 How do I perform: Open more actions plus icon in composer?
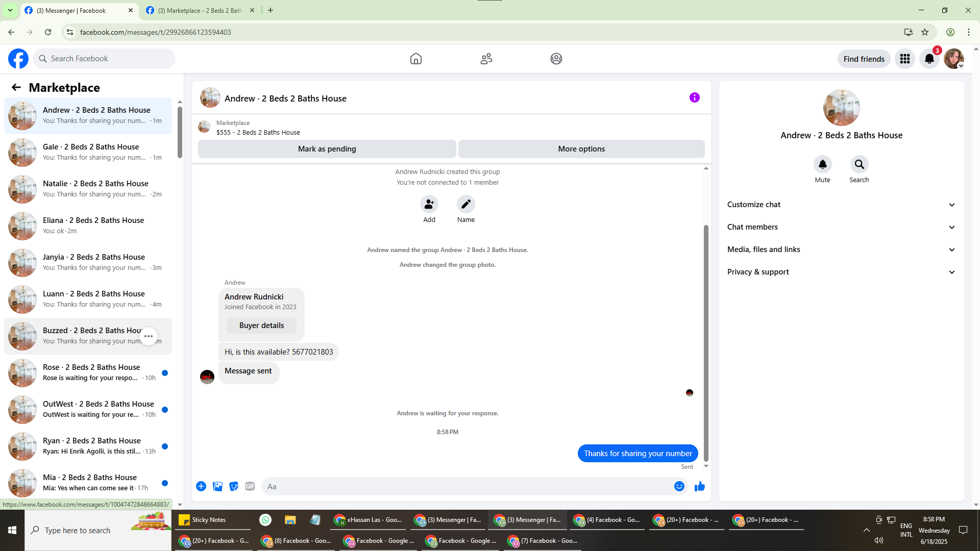point(201,486)
